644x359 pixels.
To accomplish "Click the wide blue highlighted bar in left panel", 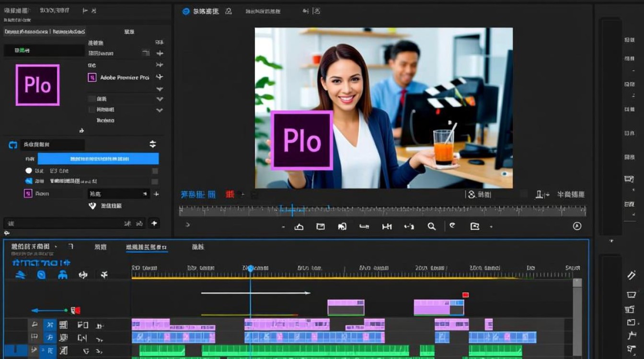I will [98, 158].
